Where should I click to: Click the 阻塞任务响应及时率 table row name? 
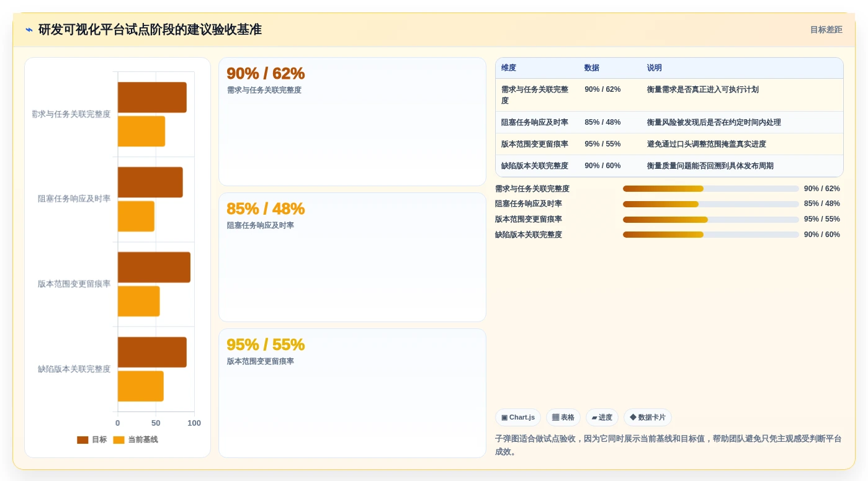click(x=535, y=122)
